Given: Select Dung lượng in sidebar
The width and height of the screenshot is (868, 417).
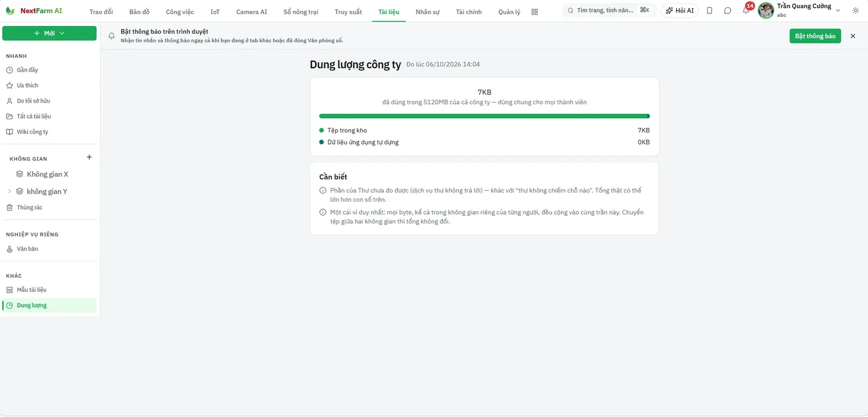Looking at the screenshot, I should [x=49, y=305].
